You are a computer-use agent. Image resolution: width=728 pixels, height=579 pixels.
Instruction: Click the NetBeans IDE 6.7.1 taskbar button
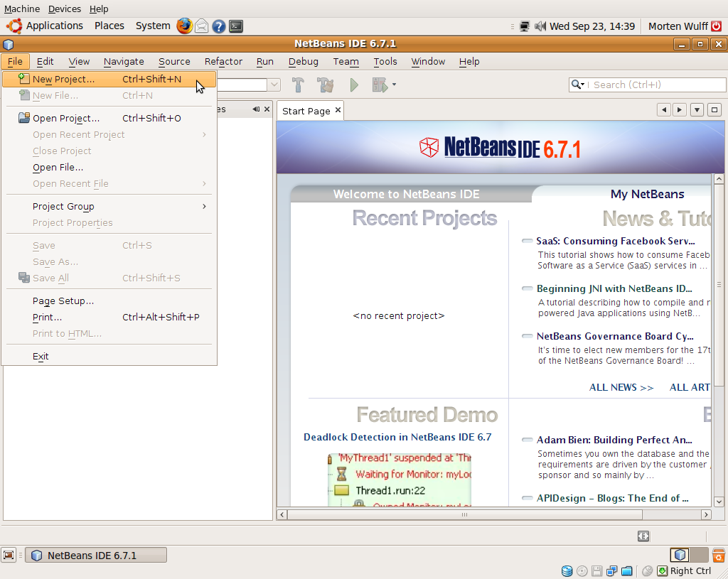tap(96, 556)
